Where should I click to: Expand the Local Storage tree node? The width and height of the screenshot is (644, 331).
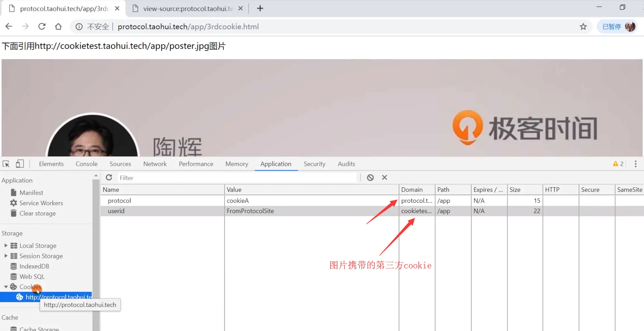[6, 246]
